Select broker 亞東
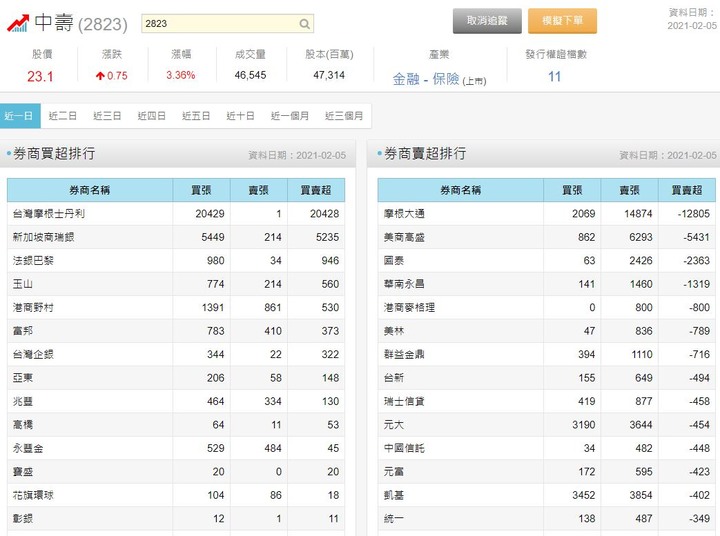720x536 pixels. [22, 378]
